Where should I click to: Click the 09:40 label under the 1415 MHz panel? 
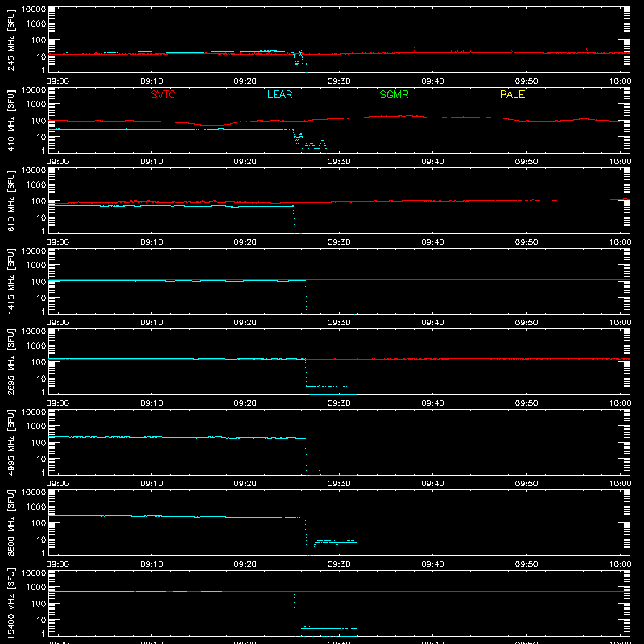click(x=432, y=323)
